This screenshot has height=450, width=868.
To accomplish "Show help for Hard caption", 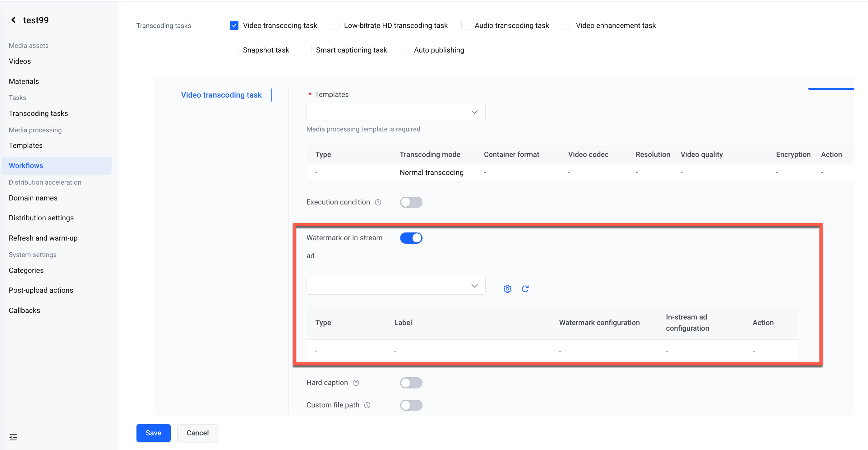I will [x=356, y=383].
